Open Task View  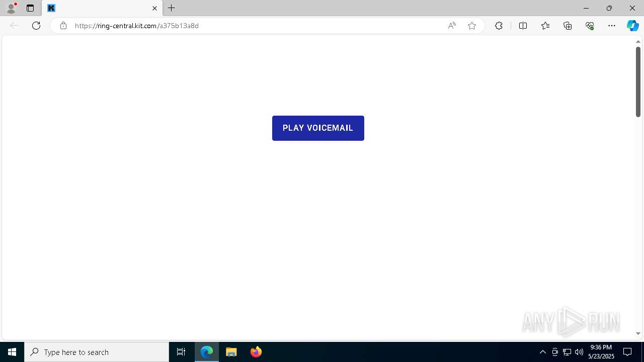(181, 352)
